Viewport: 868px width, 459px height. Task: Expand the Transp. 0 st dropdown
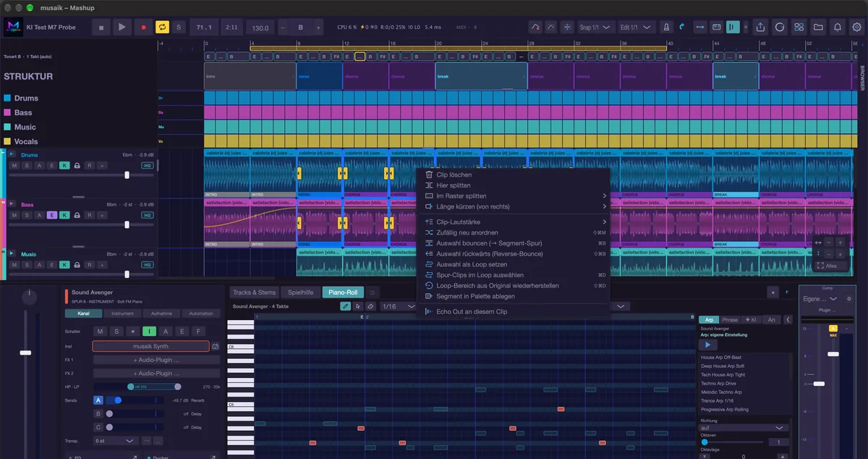tap(116, 440)
